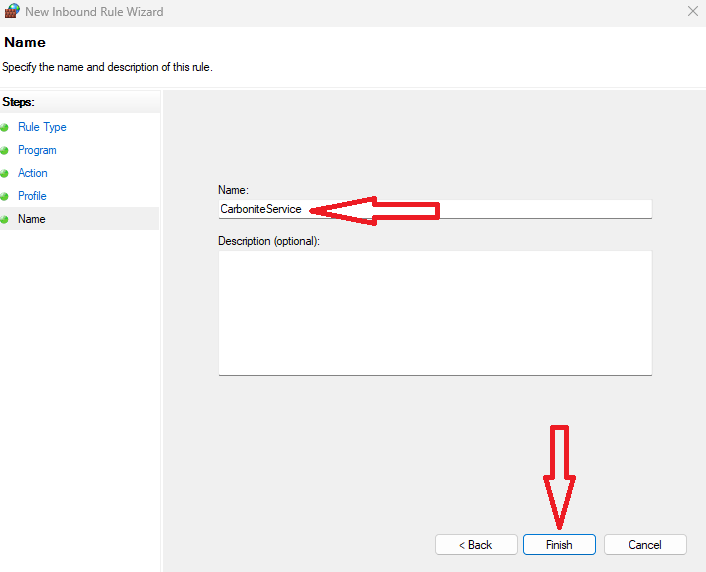Screen dimensions: 706x572
Task: Click the green bullet beside Rule Type
Action: [5, 128]
